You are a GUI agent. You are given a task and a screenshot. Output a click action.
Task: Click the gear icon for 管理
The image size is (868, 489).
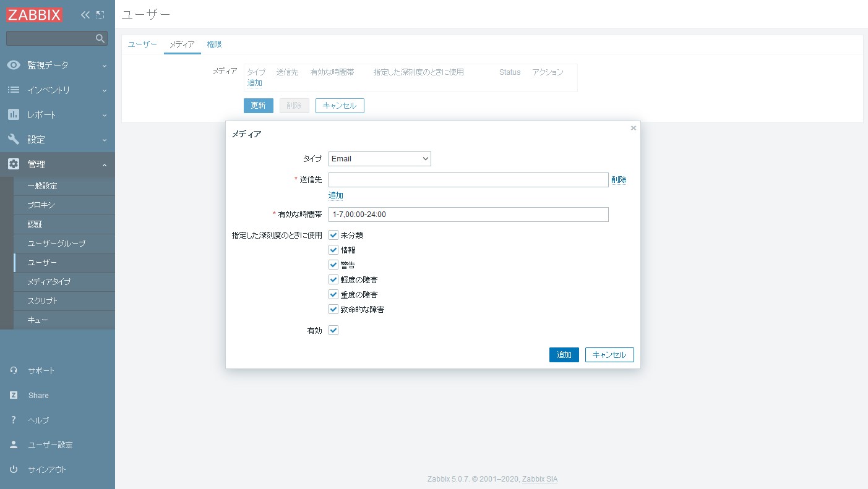(14, 164)
